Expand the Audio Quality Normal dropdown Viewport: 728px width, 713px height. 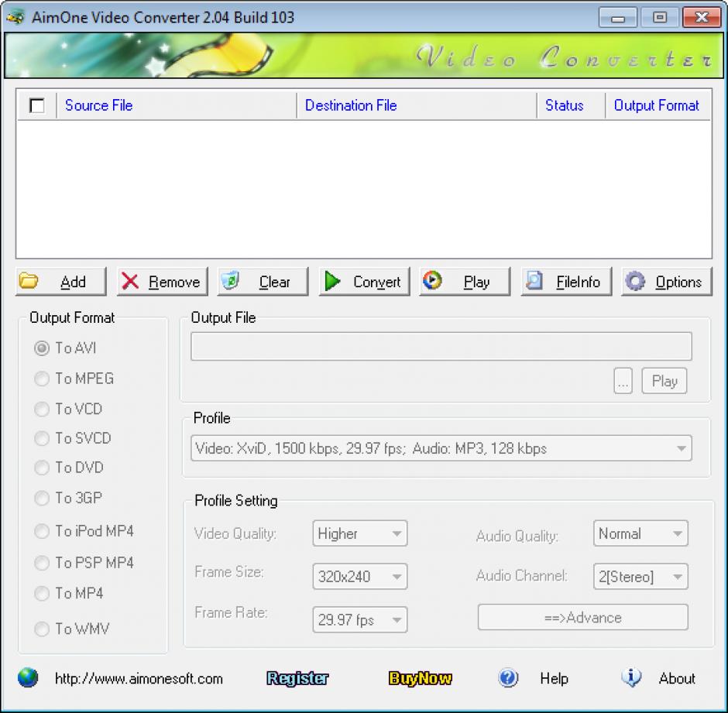640,533
